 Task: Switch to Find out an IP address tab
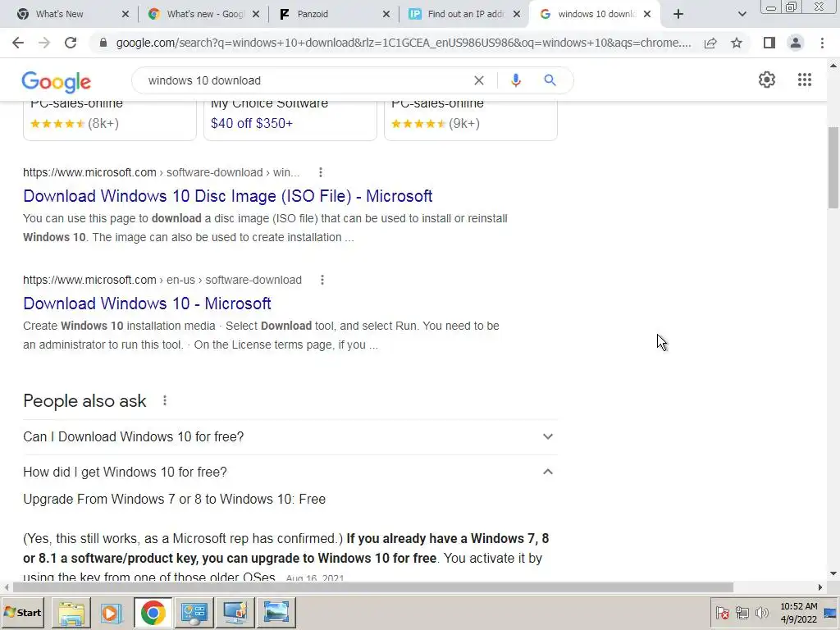pos(464,14)
